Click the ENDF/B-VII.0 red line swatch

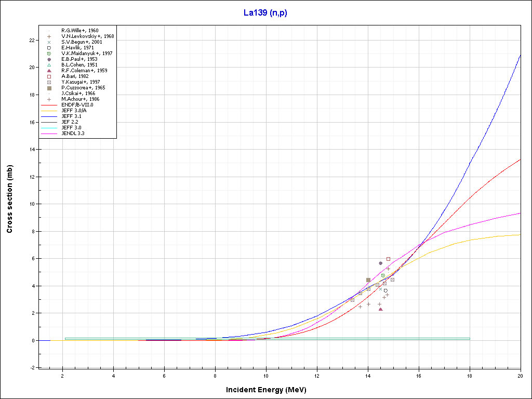coord(49,105)
